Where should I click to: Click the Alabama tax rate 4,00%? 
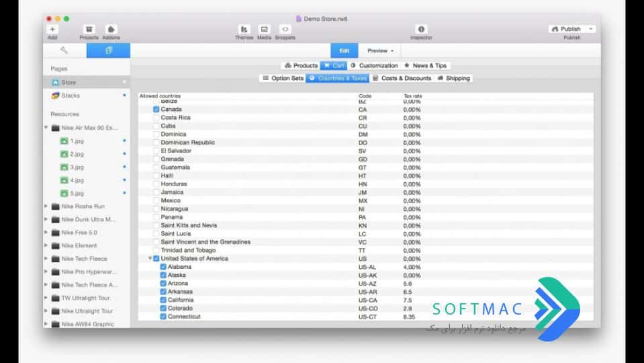tap(412, 268)
